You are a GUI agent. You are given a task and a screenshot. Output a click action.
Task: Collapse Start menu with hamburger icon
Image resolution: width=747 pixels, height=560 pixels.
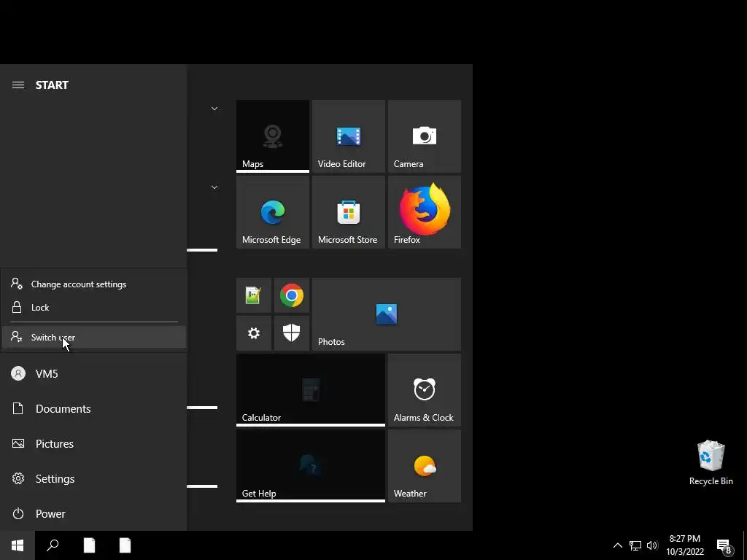click(18, 85)
